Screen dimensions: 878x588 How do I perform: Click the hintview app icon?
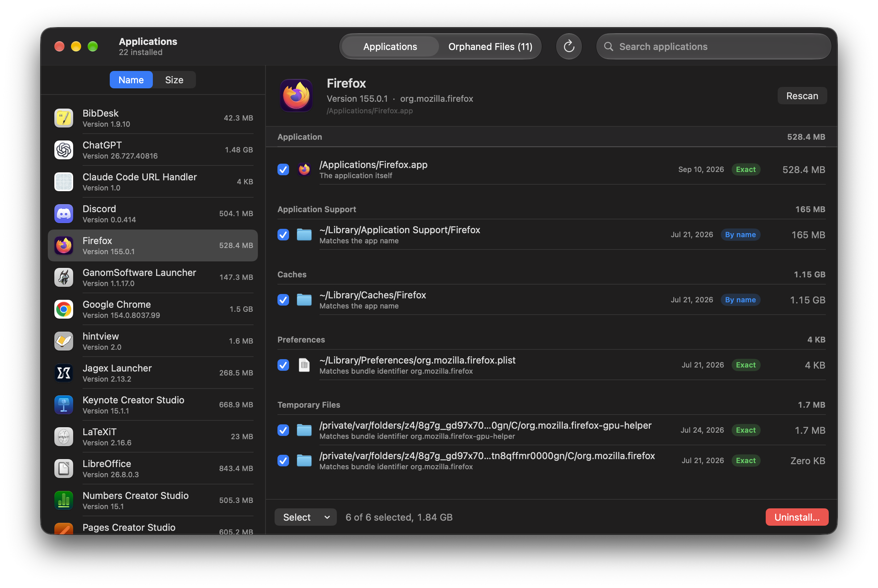point(64,341)
